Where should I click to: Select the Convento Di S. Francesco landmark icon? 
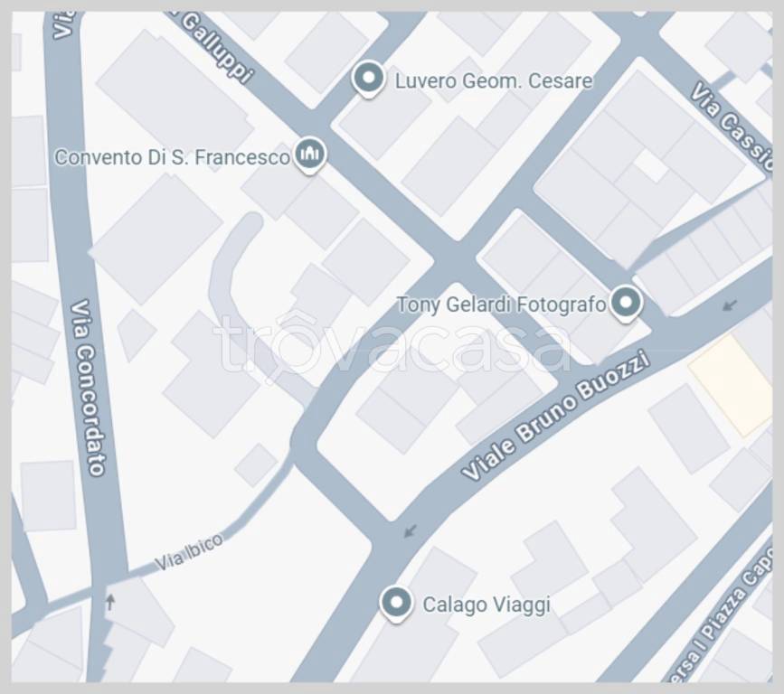click(x=310, y=155)
